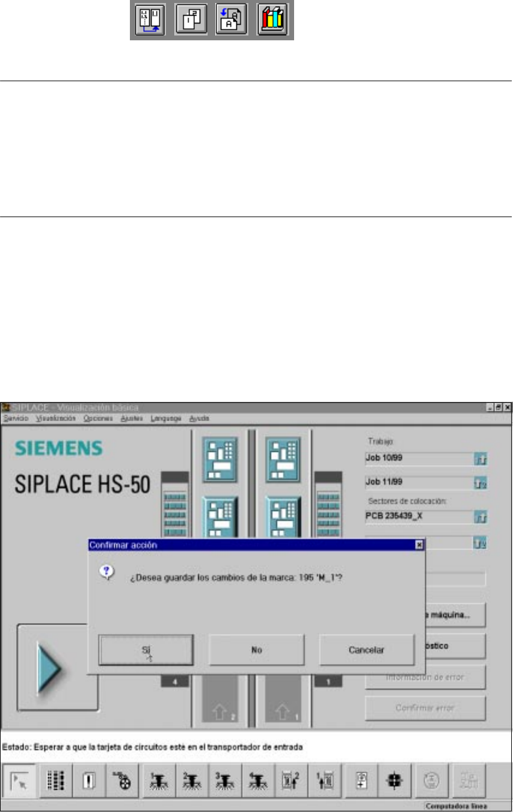Viewport: 513px width, 812px height.
Task: Click the Job 11/99 field
Action: pyautogui.click(x=420, y=482)
